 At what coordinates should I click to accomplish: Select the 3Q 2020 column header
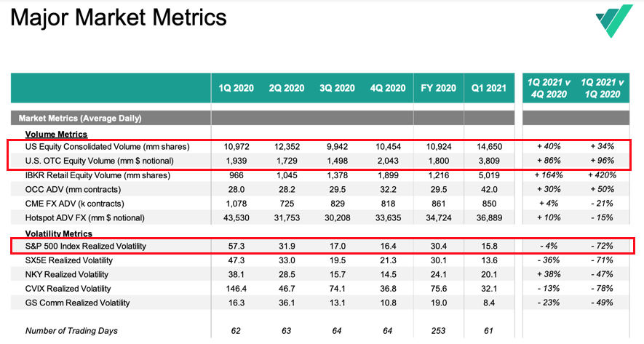pos(337,88)
